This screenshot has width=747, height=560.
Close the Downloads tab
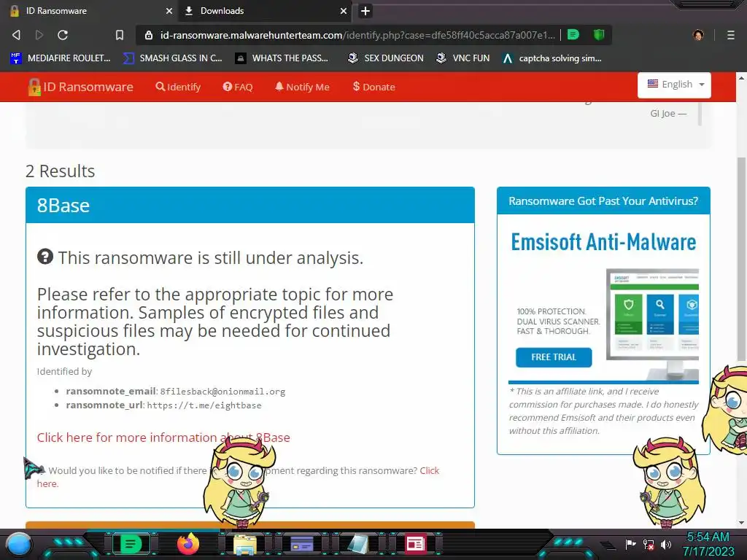pyautogui.click(x=343, y=11)
